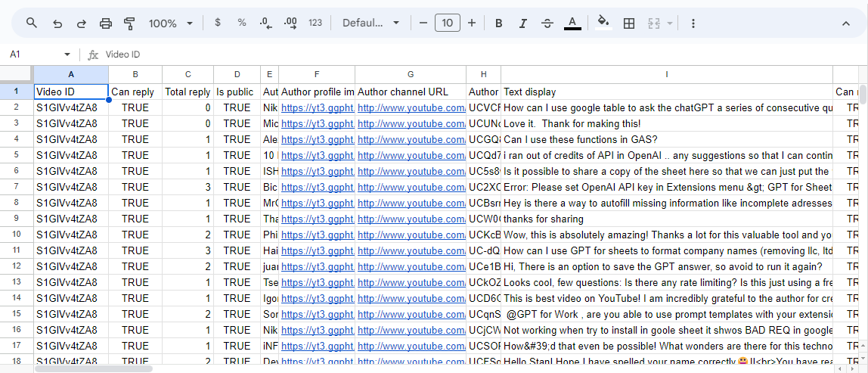
Task: Toggle strikethrough formatting
Action: tap(547, 23)
